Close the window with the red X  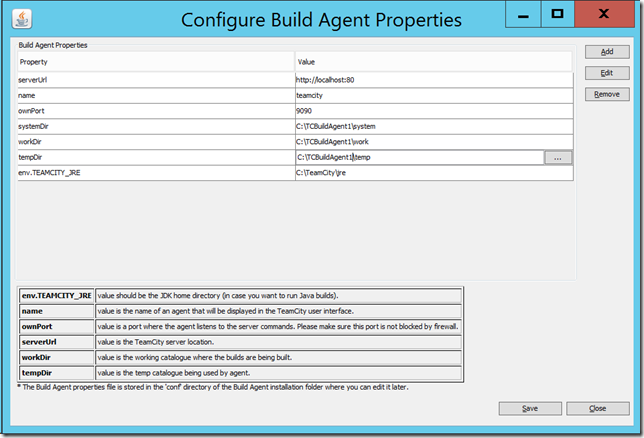tap(604, 14)
